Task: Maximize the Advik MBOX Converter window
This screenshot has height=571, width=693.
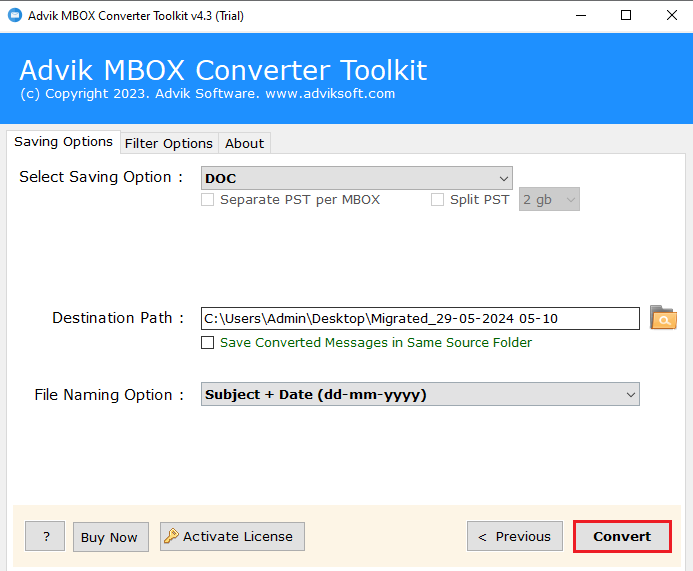Action: [x=626, y=15]
